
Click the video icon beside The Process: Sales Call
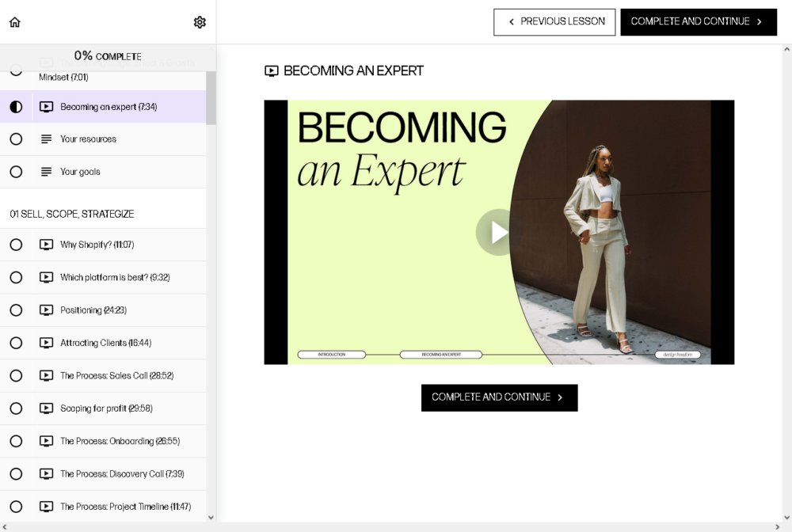47,375
